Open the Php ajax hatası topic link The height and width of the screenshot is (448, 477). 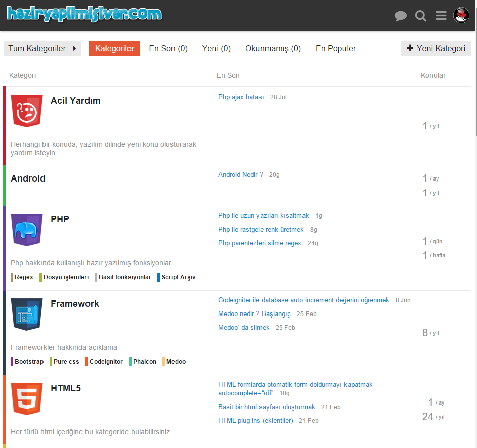241,97
